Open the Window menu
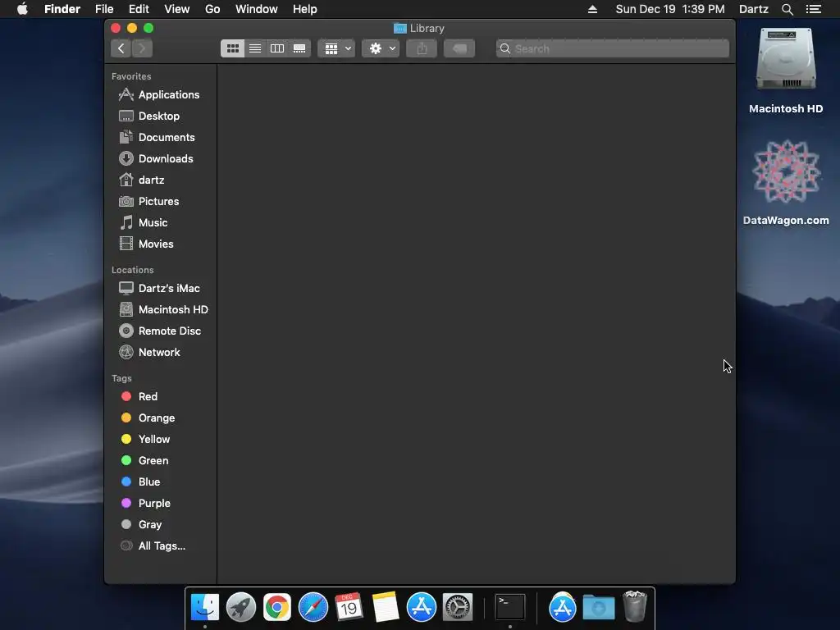Image resolution: width=840 pixels, height=630 pixels. [257, 9]
